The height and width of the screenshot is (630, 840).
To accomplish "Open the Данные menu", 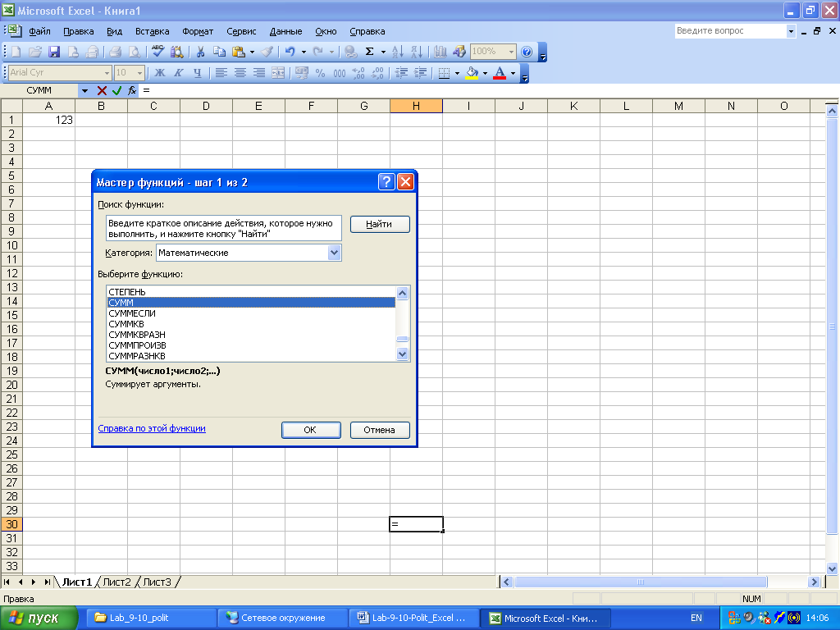I will click(x=285, y=31).
